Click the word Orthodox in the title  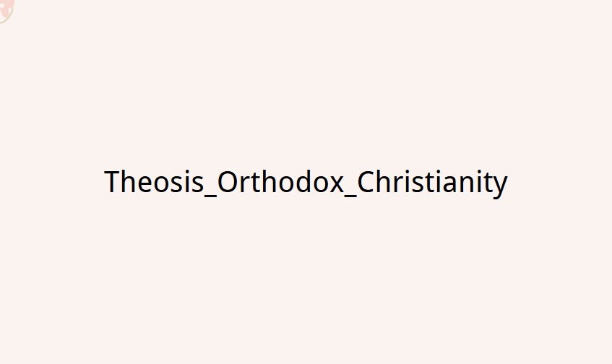[x=280, y=181]
